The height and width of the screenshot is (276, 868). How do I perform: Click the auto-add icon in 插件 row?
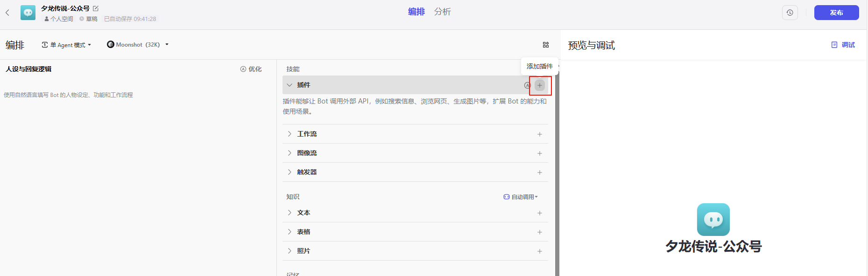coord(527,85)
